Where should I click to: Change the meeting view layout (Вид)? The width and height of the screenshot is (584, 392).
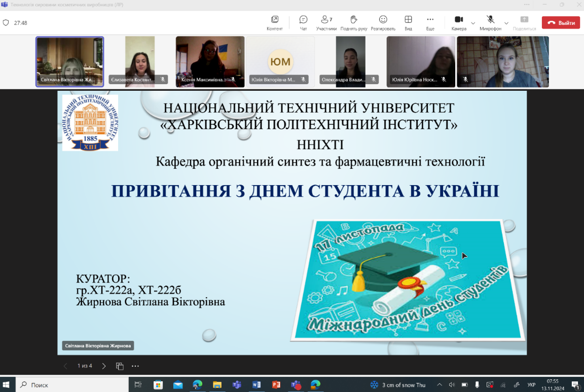[408, 22]
